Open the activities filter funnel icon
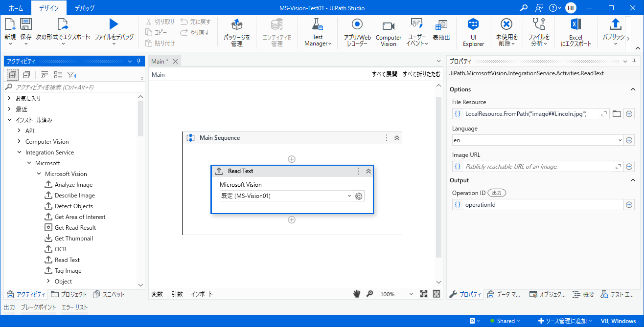Image resolution: width=644 pixels, height=327 pixels. (x=71, y=75)
